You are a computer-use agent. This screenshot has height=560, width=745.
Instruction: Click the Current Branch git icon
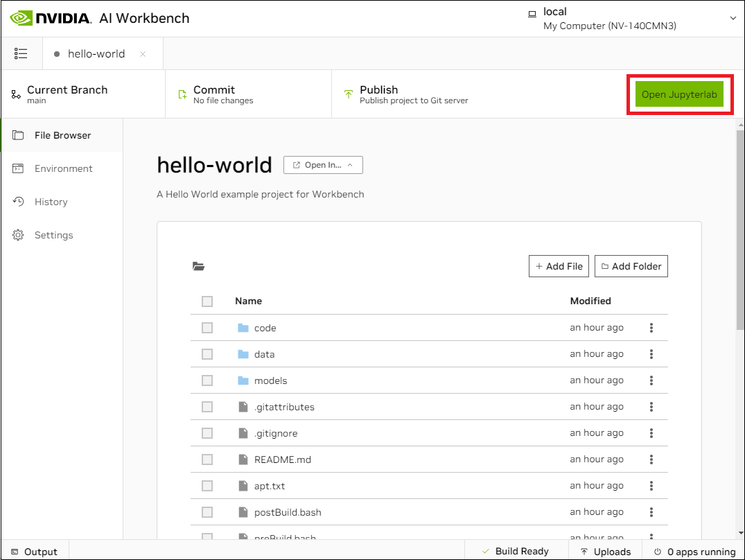[16, 94]
